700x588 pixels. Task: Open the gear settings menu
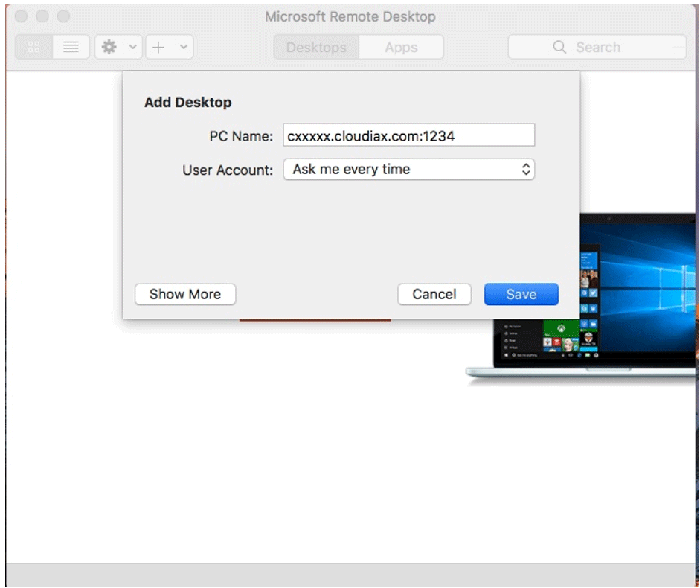pyautogui.click(x=109, y=47)
